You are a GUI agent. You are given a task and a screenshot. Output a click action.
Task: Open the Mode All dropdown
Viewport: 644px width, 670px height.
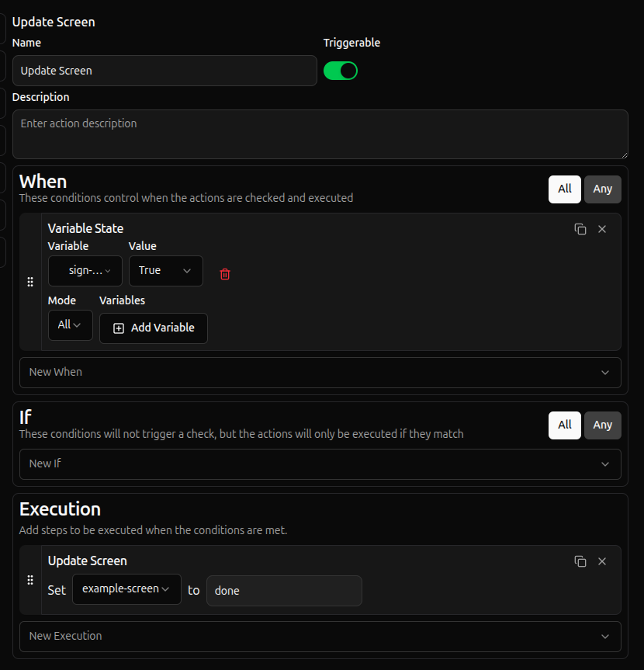(71, 325)
